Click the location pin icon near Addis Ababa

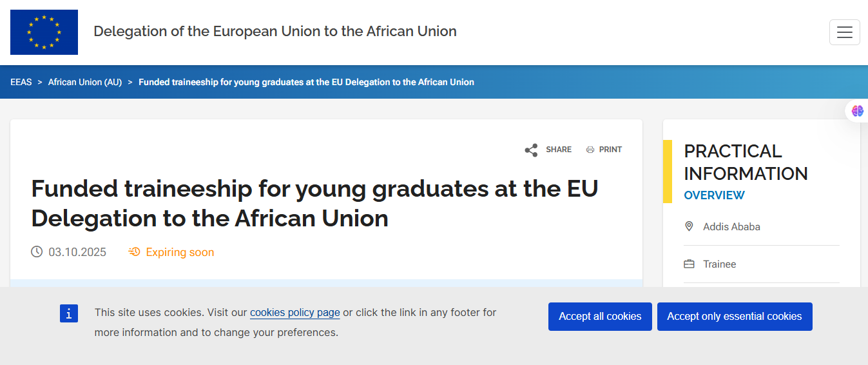689,226
